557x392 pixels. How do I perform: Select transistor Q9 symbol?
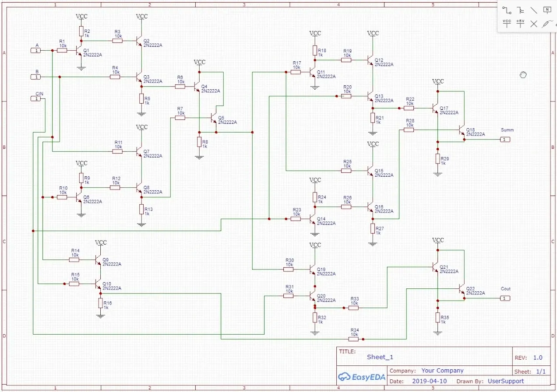(x=98, y=259)
